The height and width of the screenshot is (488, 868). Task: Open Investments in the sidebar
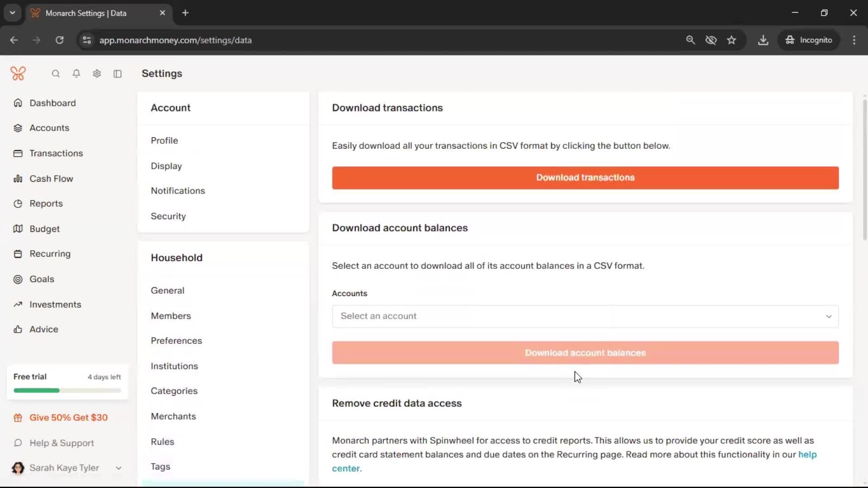tap(55, 305)
